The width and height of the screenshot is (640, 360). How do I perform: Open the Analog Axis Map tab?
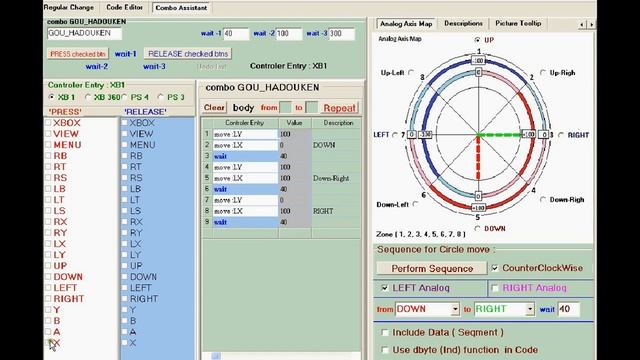pos(406,24)
